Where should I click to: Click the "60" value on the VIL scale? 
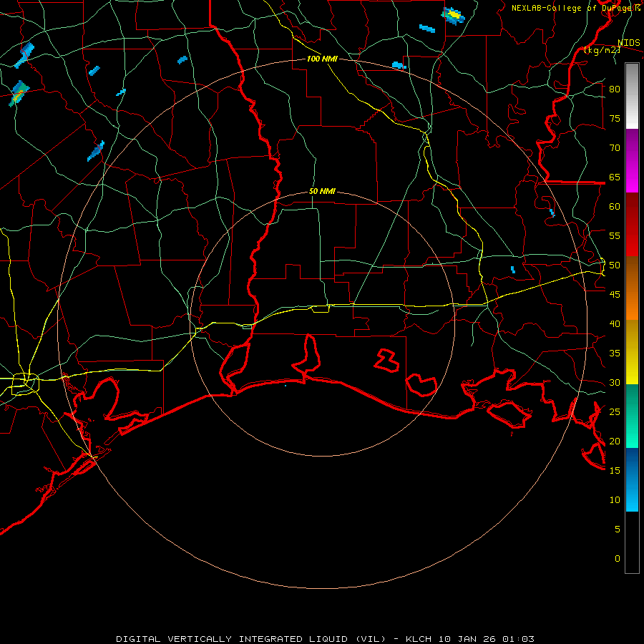pos(615,207)
